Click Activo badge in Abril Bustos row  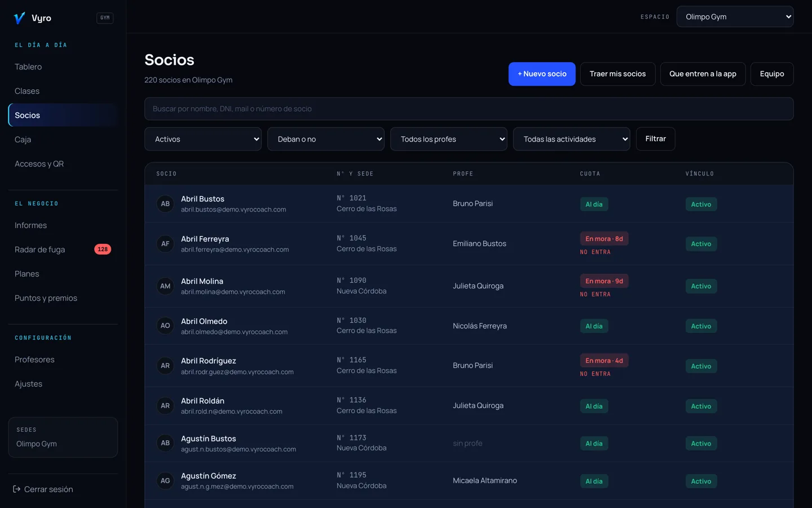pos(701,204)
